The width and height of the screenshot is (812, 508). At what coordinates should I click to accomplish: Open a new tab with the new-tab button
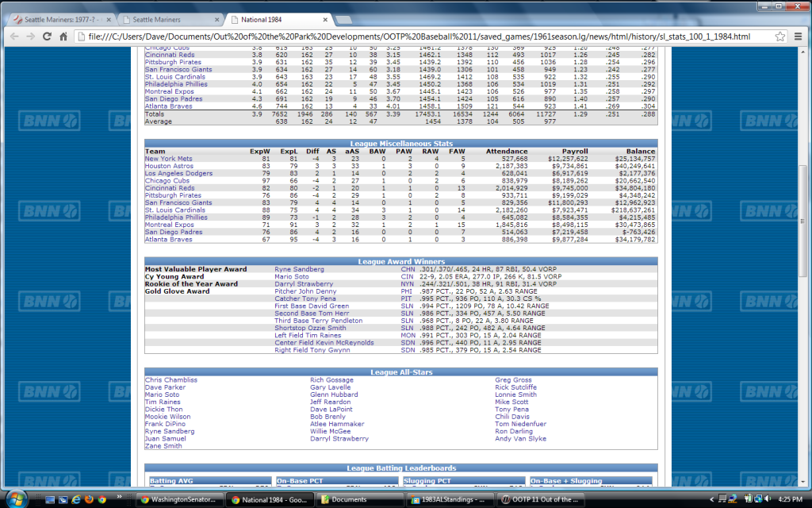click(x=344, y=20)
